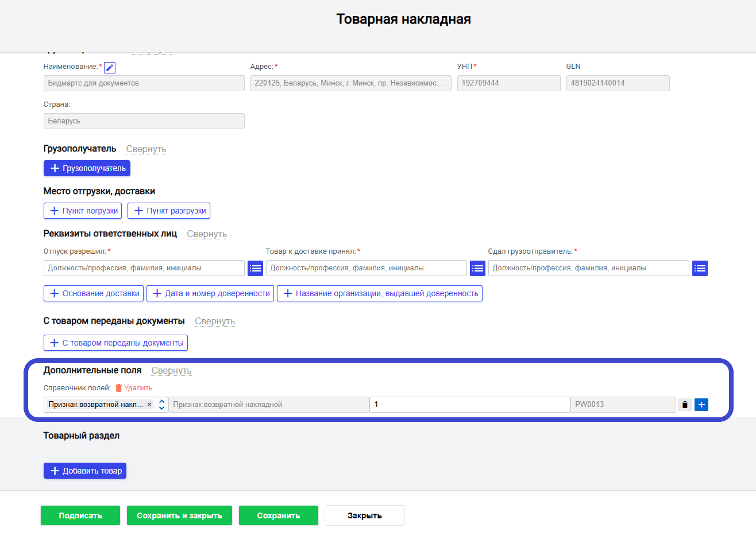Viewport: 756px width, 539px height.
Task: Collapse the Реквизиты ответственных лиц section
Action: tap(206, 234)
